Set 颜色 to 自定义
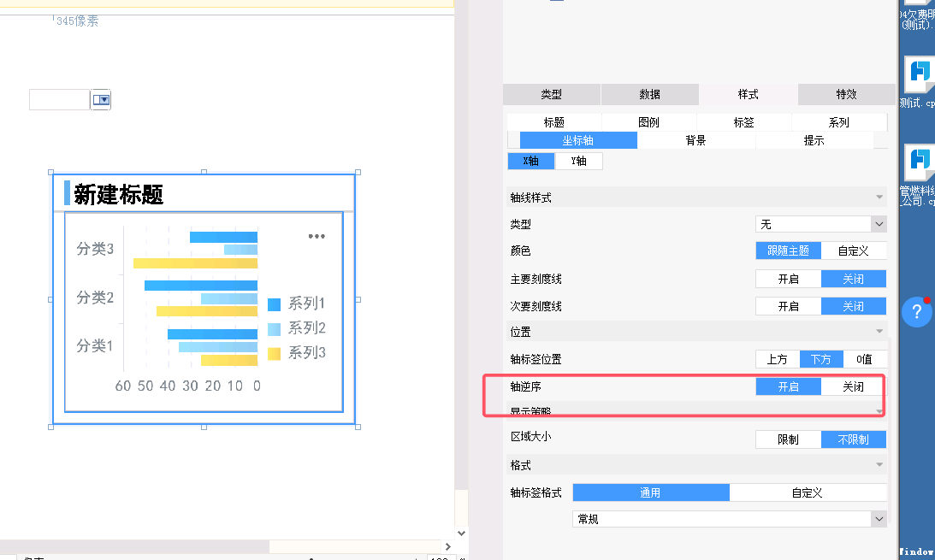 (854, 251)
